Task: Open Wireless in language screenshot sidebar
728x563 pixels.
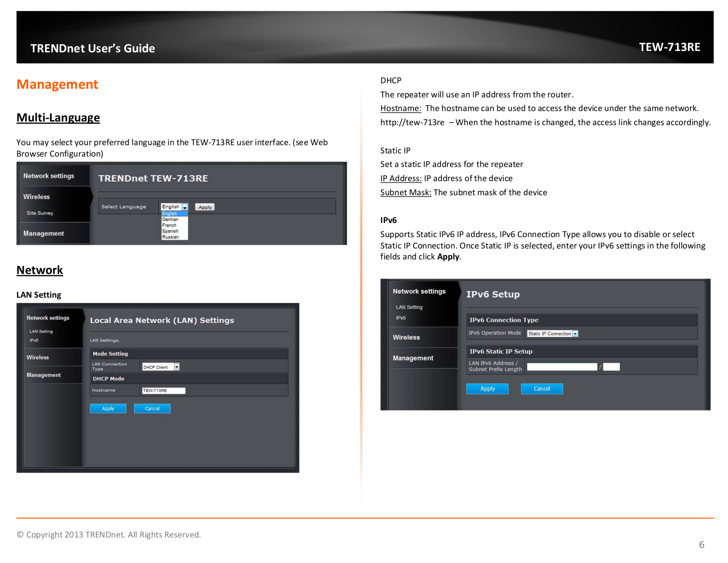Action: [36, 197]
